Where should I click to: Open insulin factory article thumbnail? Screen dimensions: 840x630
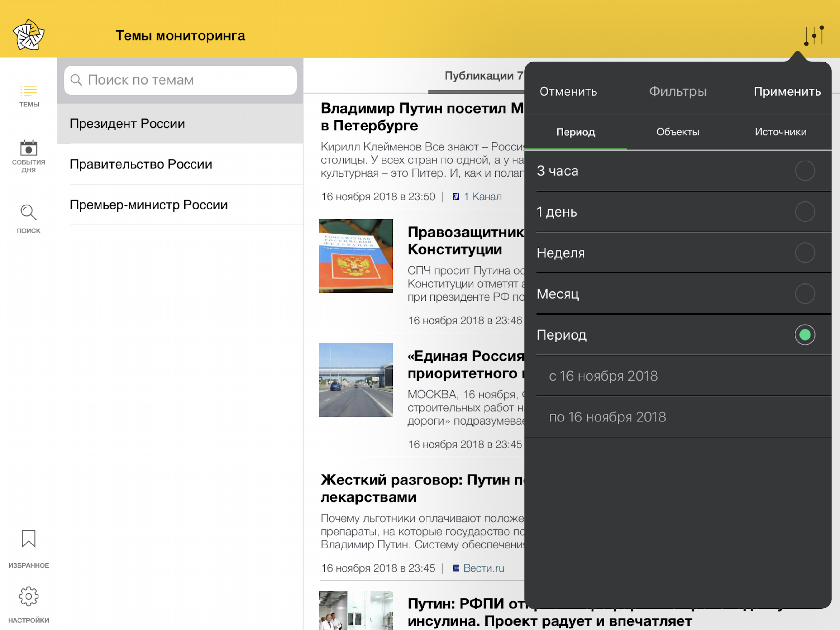[356, 610]
